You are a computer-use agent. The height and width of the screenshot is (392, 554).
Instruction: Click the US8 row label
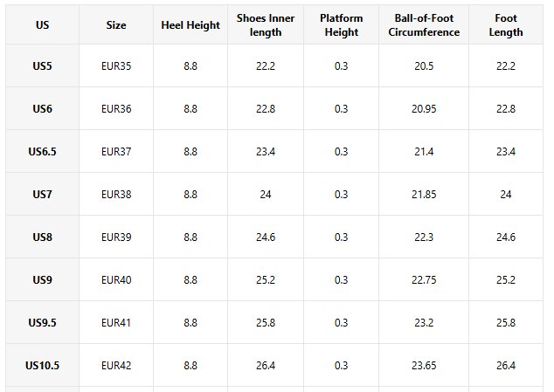(42, 237)
